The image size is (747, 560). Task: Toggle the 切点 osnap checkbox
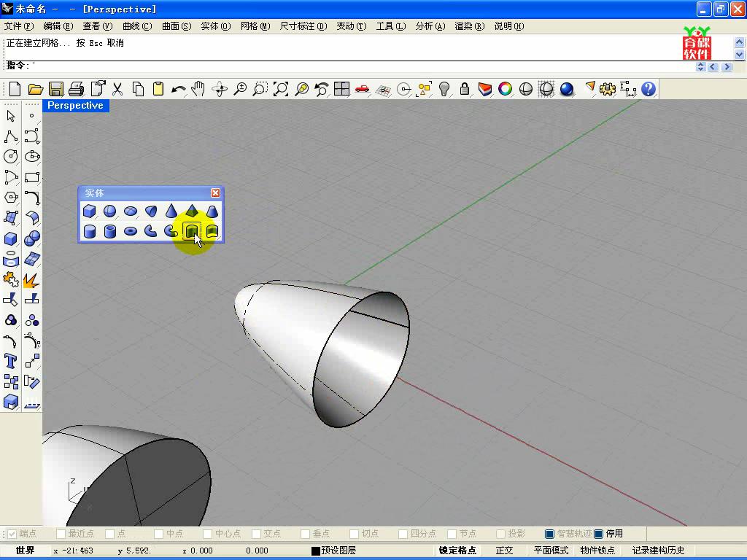click(x=355, y=534)
